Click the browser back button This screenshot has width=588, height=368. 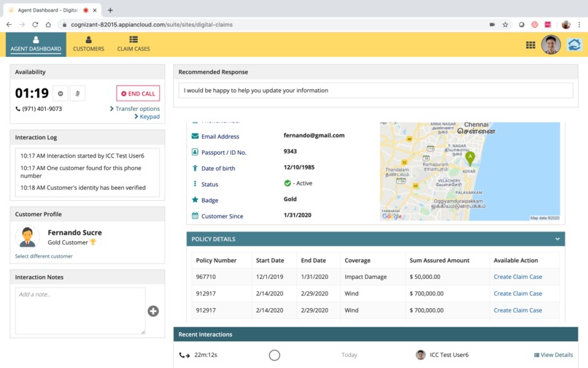click(9, 24)
